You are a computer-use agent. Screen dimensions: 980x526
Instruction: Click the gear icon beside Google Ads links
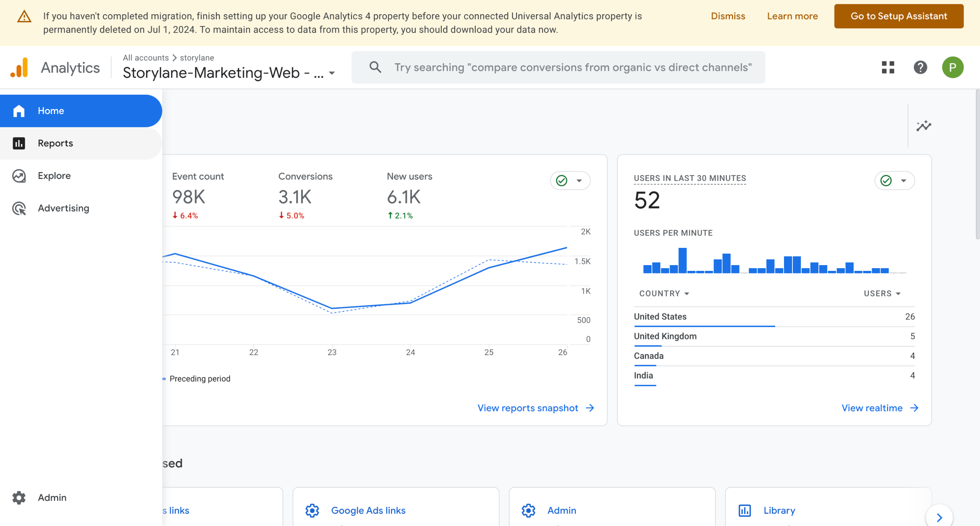click(x=312, y=510)
